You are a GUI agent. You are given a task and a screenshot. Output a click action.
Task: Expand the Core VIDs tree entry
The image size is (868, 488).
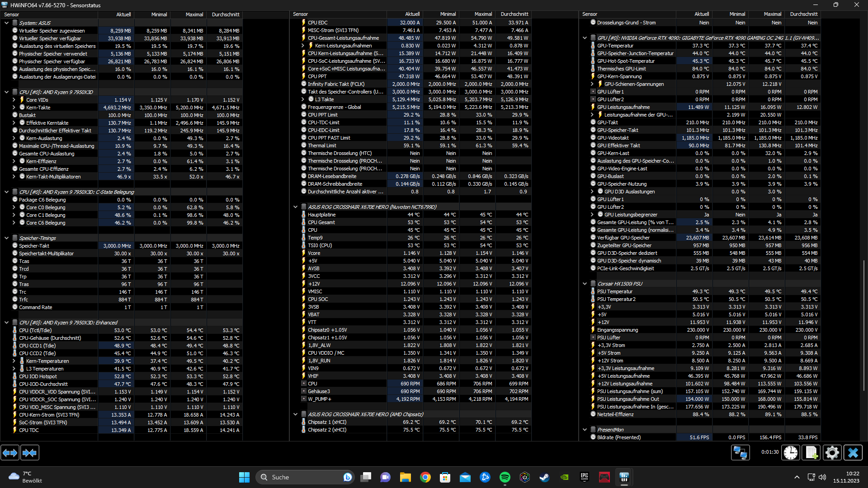click(14, 100)
